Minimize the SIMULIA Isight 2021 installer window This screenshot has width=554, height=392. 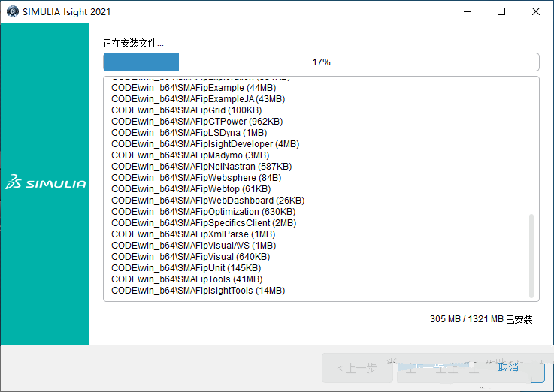[468, 11]
